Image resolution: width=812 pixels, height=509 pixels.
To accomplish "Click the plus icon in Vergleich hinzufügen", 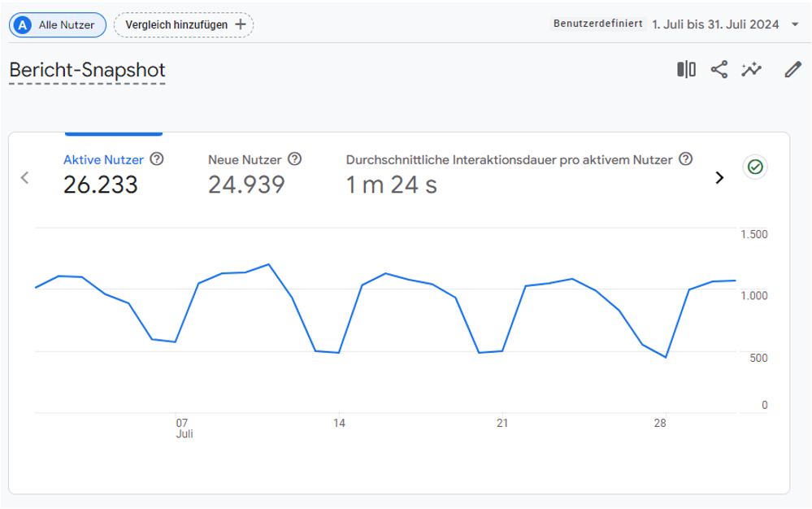I will (x=241, y=24).
